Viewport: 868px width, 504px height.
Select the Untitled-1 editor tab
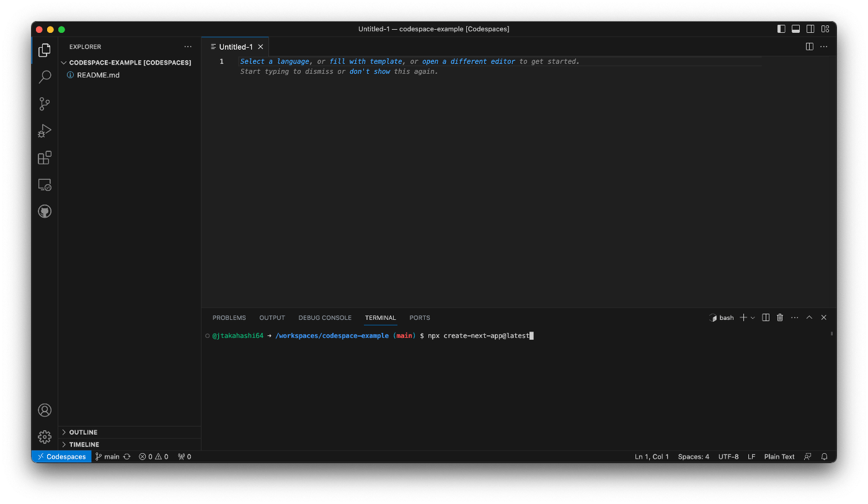coord(236,47)
